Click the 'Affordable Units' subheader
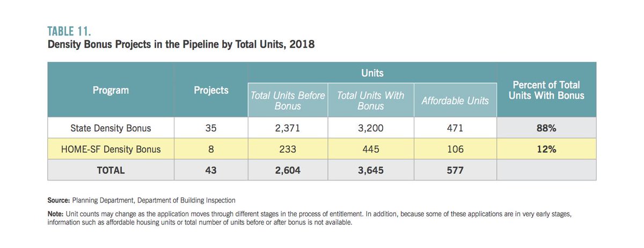 (x=455, y=100)
